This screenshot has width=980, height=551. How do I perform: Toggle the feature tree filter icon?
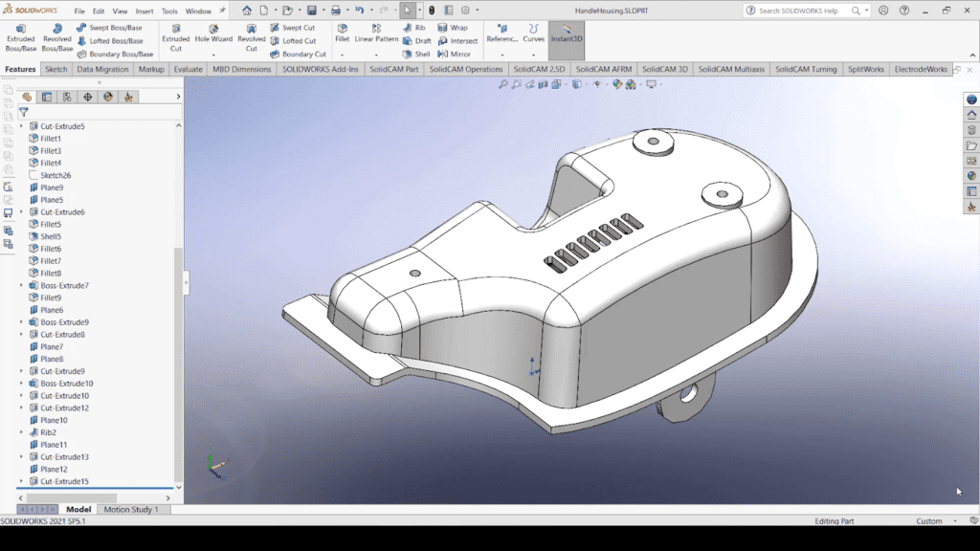pyautogui.click(x=24, y=112)
